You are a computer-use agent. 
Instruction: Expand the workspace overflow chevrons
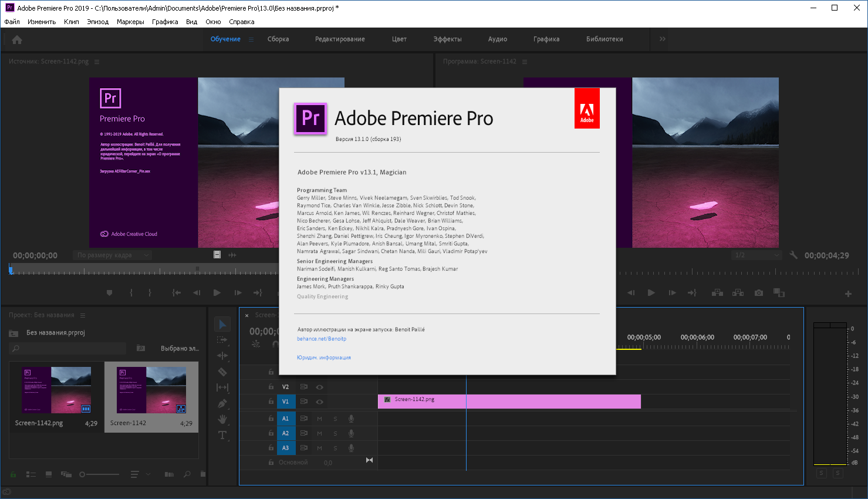663,39
